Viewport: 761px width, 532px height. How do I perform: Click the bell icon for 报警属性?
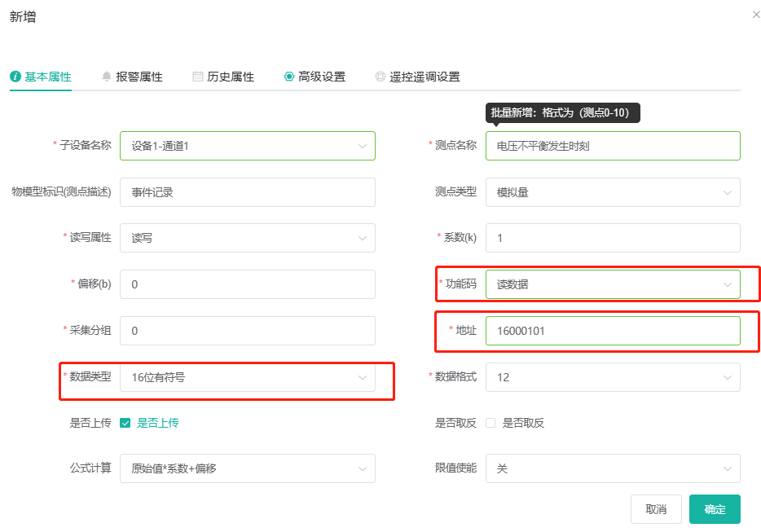tap(106, 77)
